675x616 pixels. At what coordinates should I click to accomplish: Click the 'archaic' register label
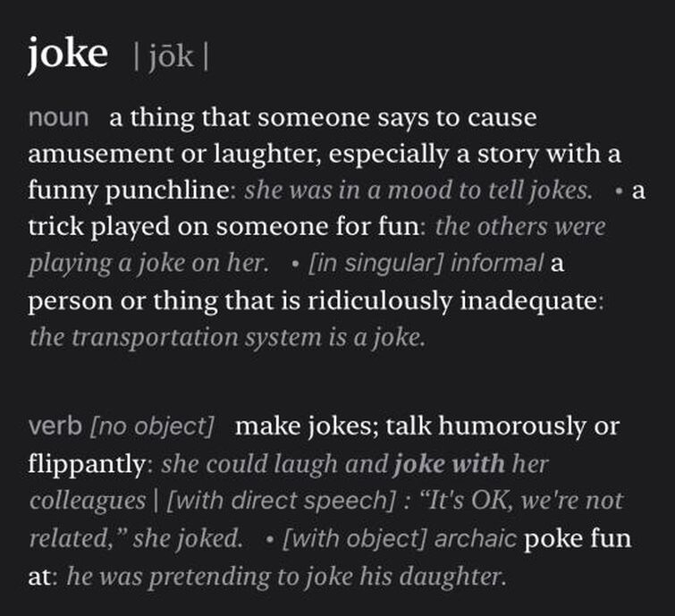476,538
